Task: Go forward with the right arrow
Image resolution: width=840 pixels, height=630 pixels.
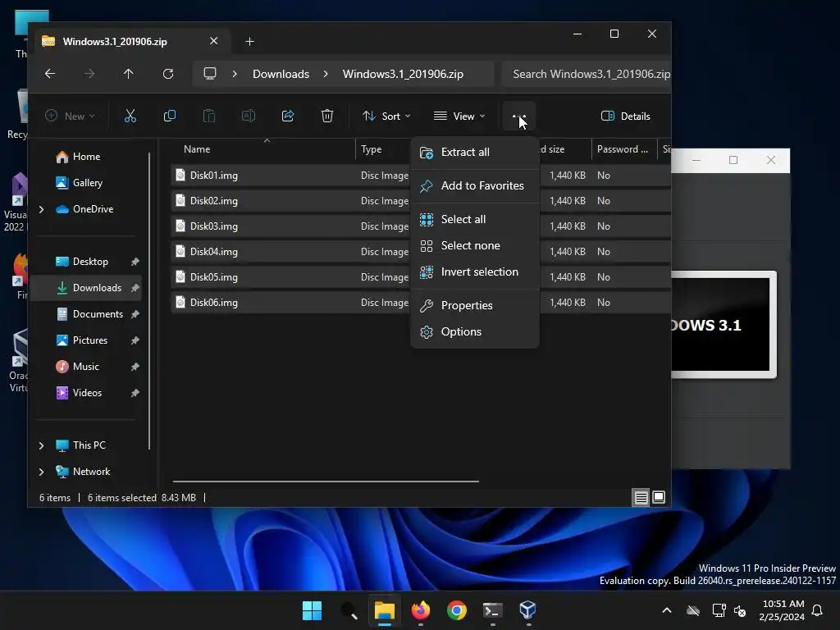Action: tap(89, 74)
